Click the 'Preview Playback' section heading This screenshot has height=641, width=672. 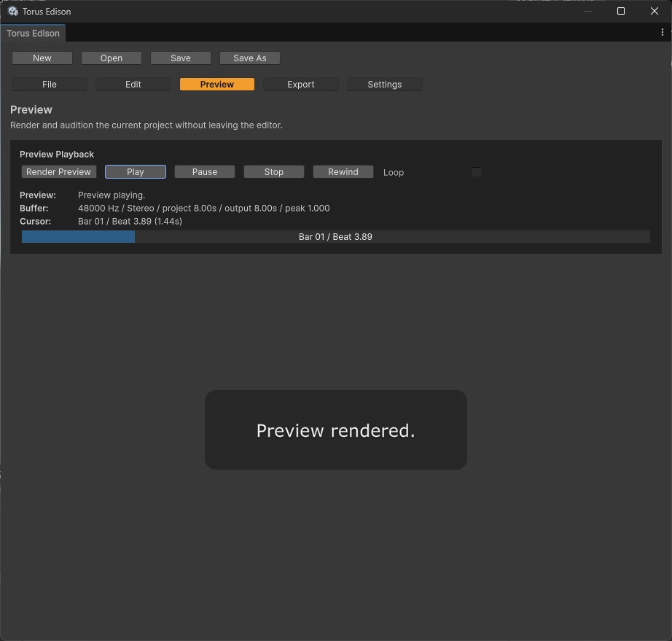pos(57,154)
